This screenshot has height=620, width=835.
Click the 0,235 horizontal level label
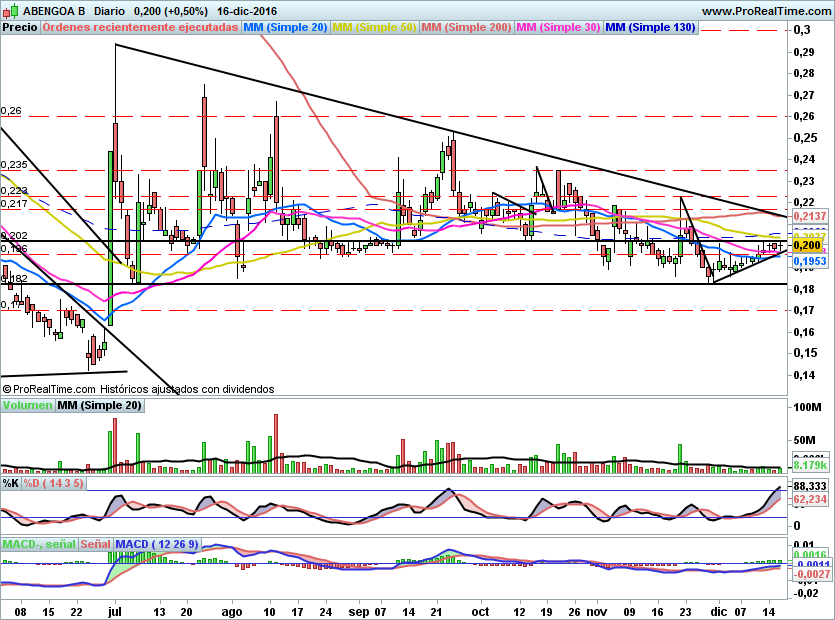pyautogui.click(x=14, y=165)
